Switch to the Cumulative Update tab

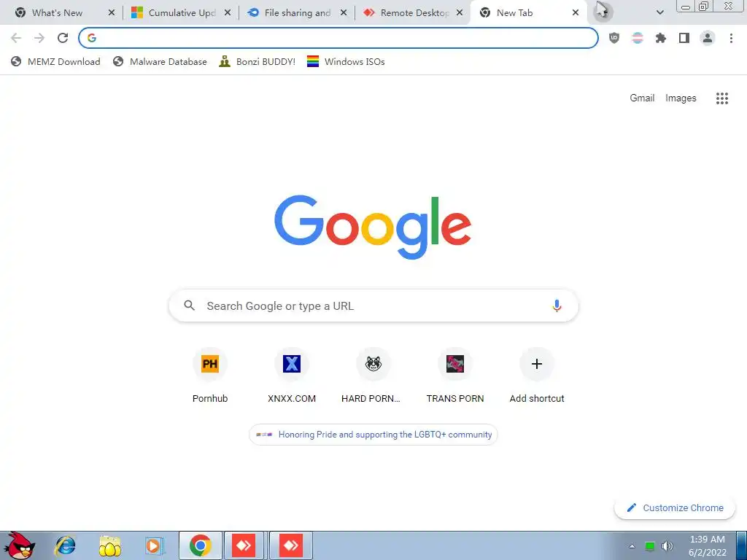(x=181, y=13)
